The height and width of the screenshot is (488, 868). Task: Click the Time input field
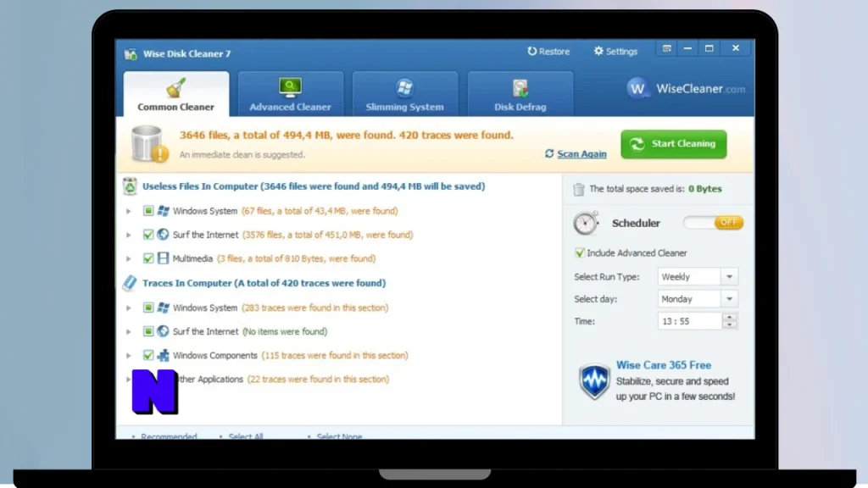coord(690,321)
